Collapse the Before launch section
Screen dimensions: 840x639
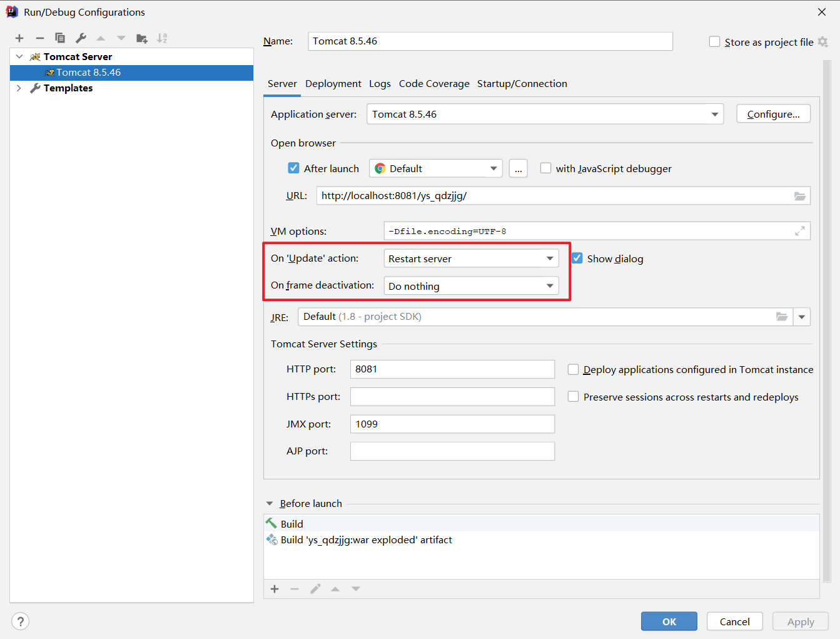(x=270, y=503)
